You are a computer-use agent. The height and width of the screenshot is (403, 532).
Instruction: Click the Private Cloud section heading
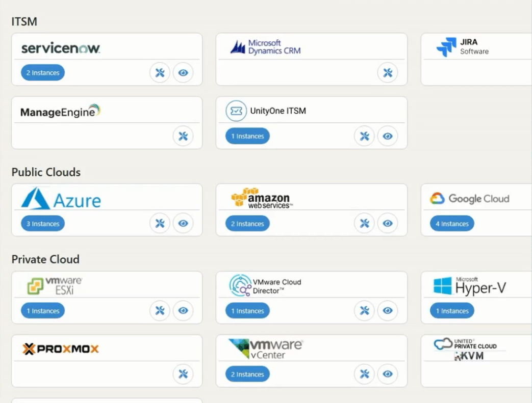[x=45, y=259]
